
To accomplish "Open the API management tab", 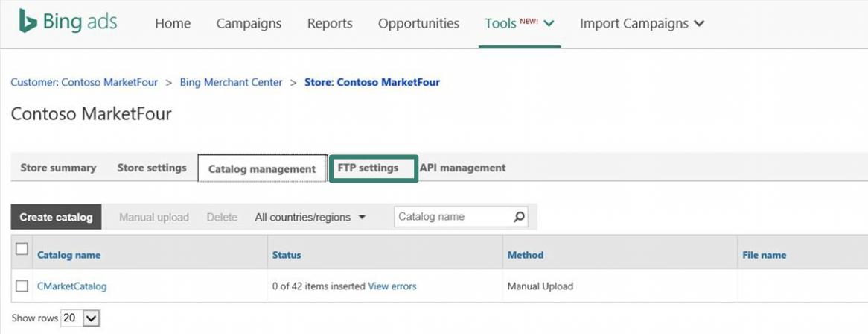I will tap(462, 168).
